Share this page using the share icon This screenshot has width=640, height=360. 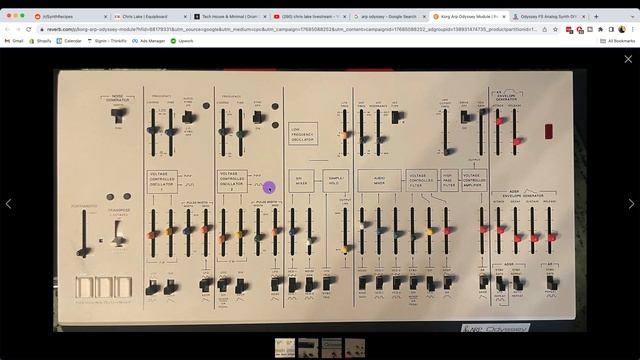(x=544, y=29)
